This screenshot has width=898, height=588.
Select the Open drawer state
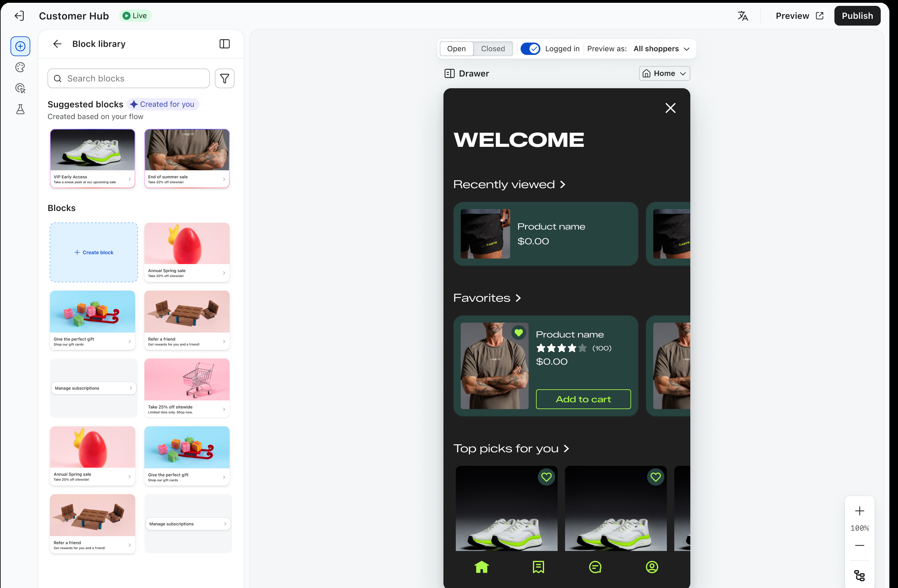(456, 49)
